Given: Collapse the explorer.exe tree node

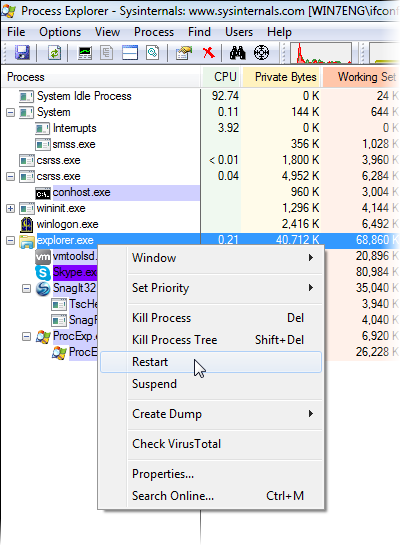Looking at the screenshot, I should tap(10, 241).
